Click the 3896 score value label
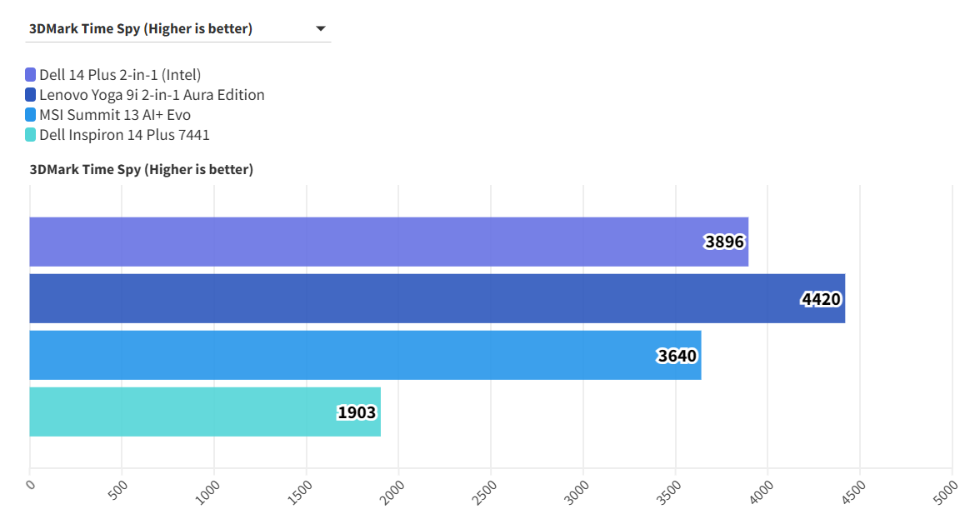 tap(724, 242)
